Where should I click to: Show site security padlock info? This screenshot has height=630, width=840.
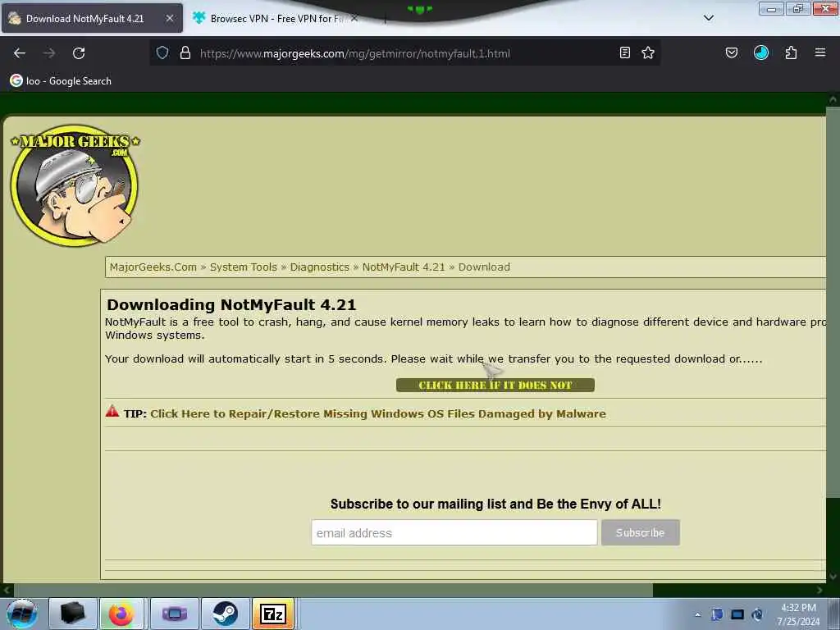pyautogui.click(x=185, y=52)
